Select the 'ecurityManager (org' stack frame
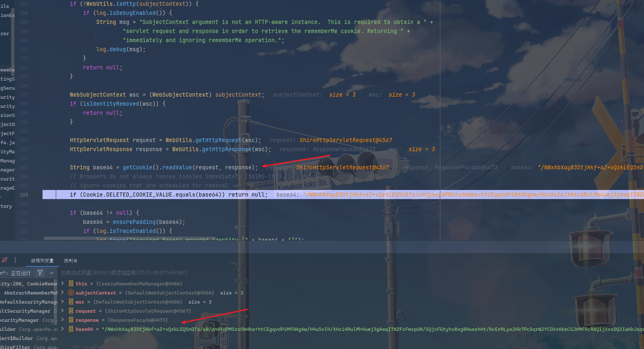Viewport: 644px width, 349px height. pyautogui.click(x=29, y=320)
